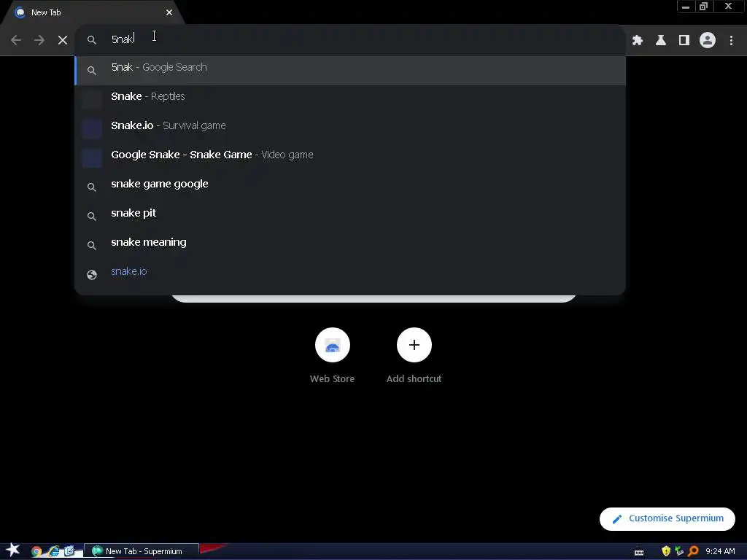Click the forward navigation arrow
Screen dimensions: 747x560
pos(39,40)
